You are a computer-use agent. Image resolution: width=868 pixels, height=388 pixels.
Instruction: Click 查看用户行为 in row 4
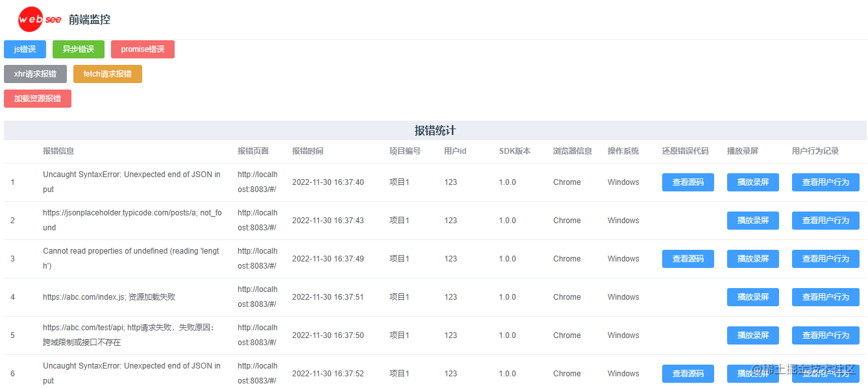tap(826, 297)
